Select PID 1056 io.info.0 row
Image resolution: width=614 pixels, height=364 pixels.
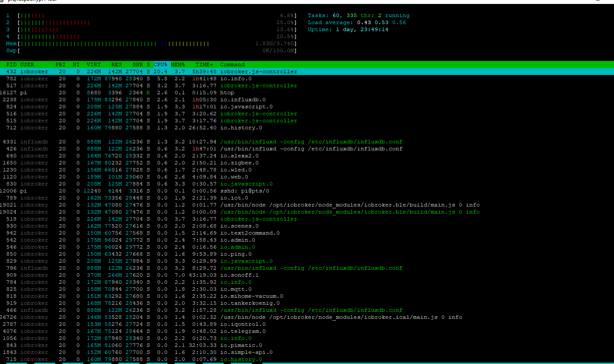[307, 338]
